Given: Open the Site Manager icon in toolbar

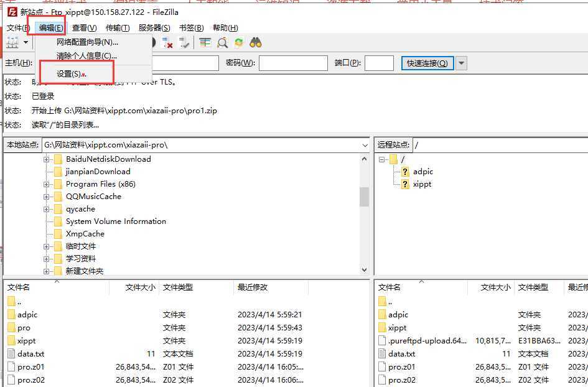Looking at the screenshot, I should point(12,42).
